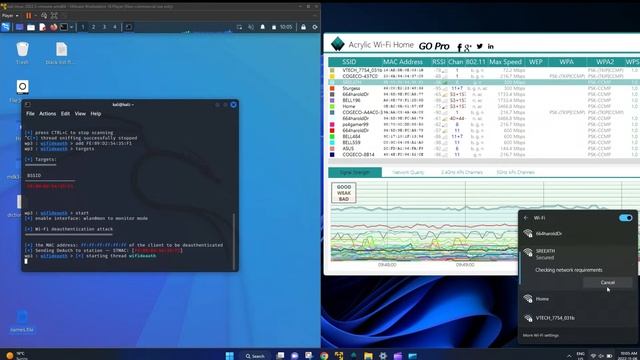Cancel the SREEJITH Wi-Fi connection attempt
This screenshot has width=640, height=360.
coord(607,282)
